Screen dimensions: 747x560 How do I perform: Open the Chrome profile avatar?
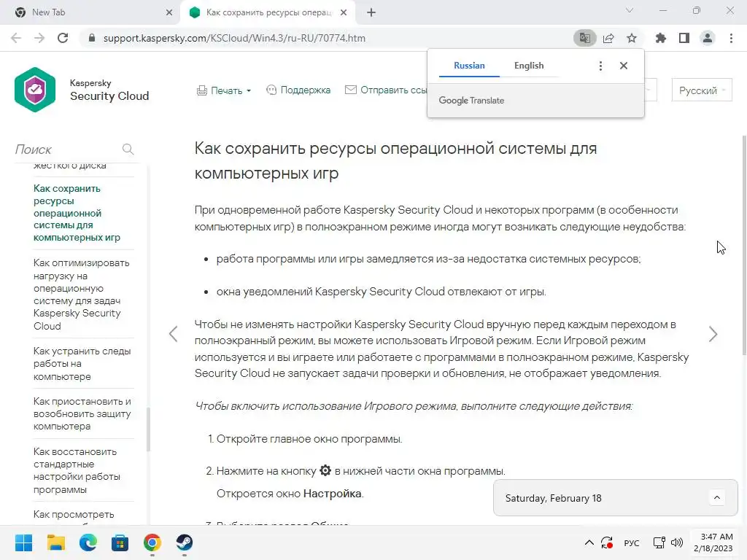point(708,38)
